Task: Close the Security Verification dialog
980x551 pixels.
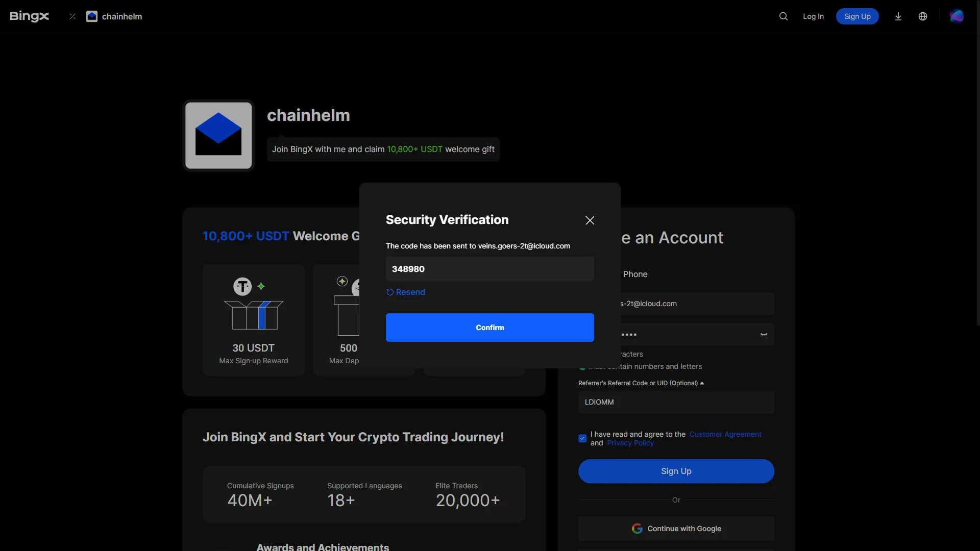Action: point(590,220)
